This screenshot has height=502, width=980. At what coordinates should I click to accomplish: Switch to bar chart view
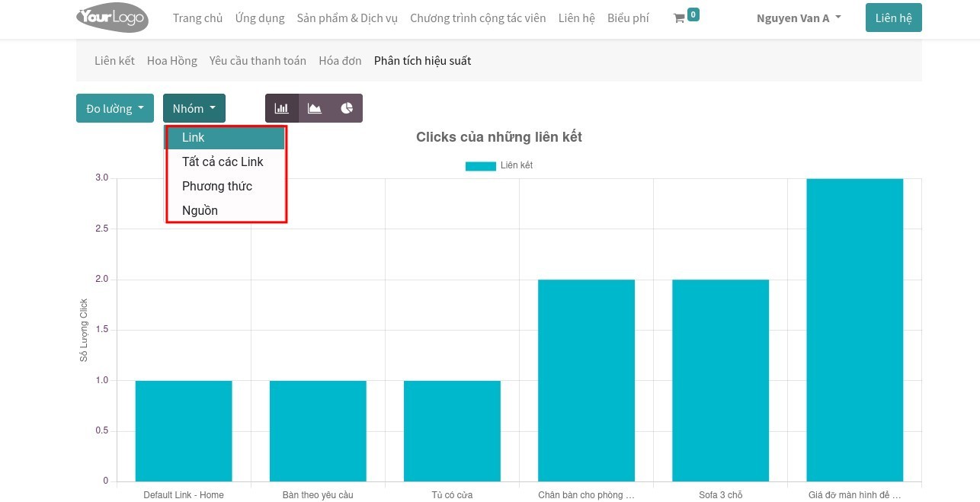click(x=282, y=108)
